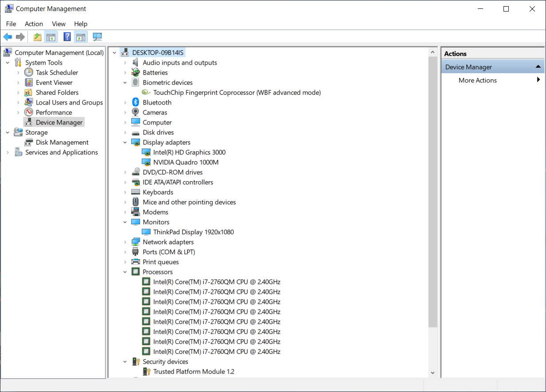Click the Bluetooth logo icon
The width and height of the screenshot is (546, 392).
[x=136, y=102]
